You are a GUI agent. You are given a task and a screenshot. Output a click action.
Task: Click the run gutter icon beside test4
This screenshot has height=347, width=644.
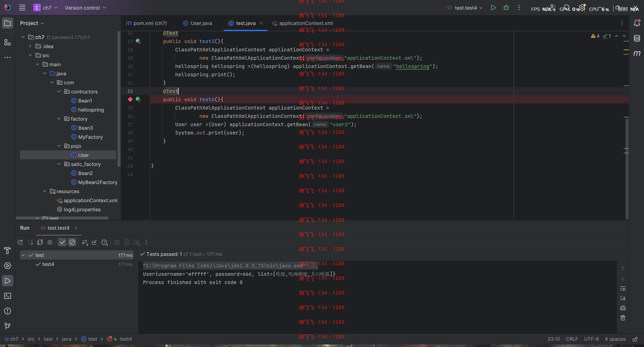[138, 99]
